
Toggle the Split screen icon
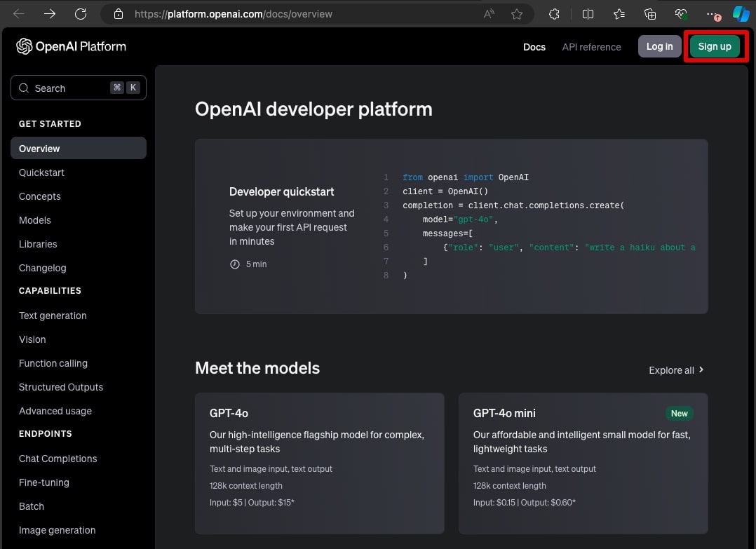588,14
